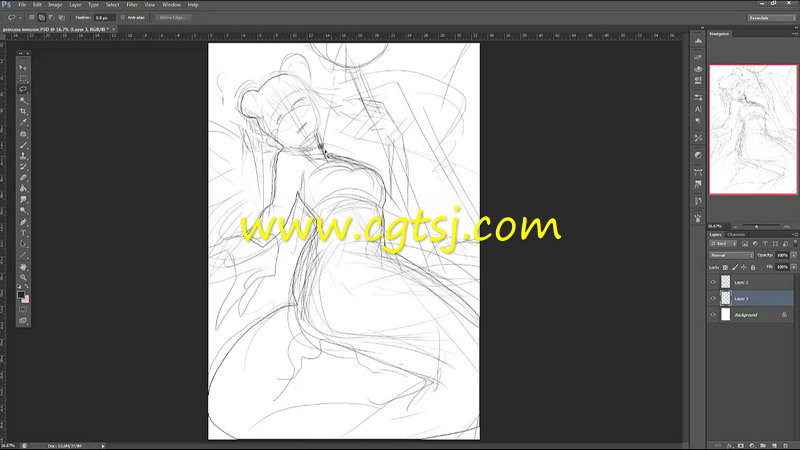Create a new adjustment layer
This screenshot has height=450, width=800.
pyautogui.click(x=752, y=446)
